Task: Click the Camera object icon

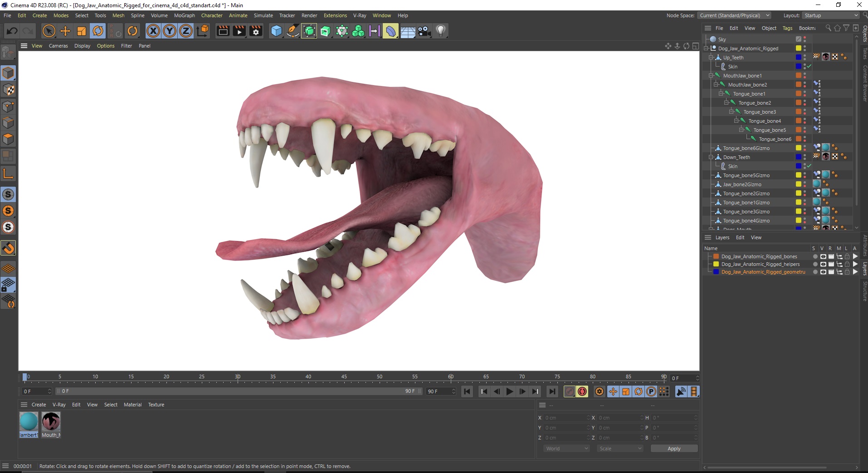Action: tap(424, 31)
